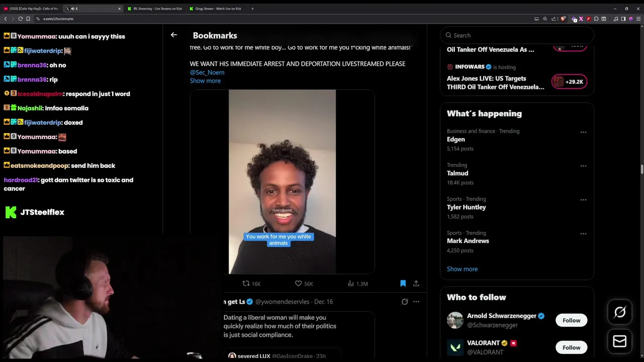Screen dimensions: 644x362
Task: Show more trends in What's happening
Action: [x=462, y=269]
